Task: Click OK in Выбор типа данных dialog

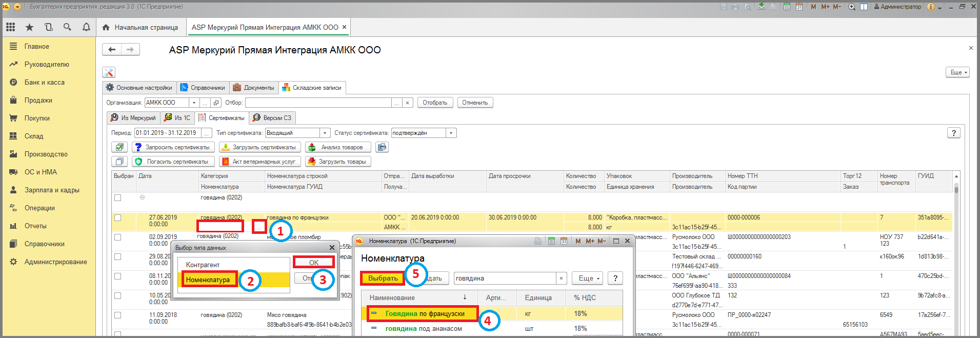Action: coord(314,262)
